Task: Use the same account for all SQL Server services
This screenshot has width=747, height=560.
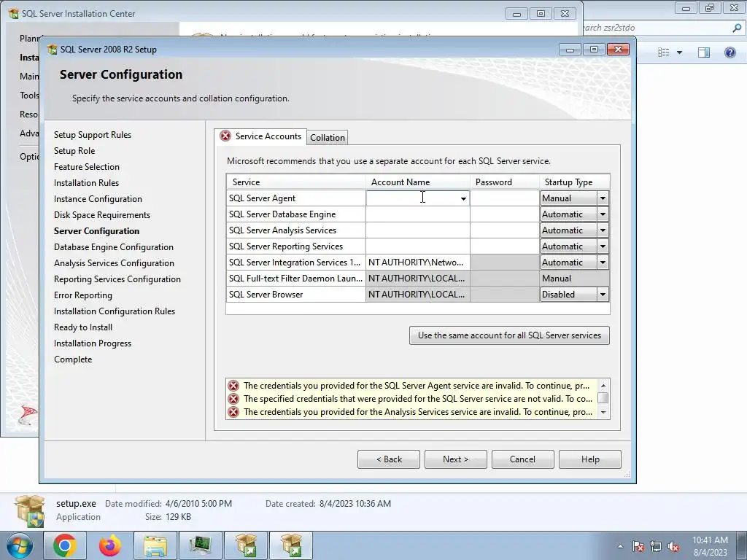Action: coord(509,335)
